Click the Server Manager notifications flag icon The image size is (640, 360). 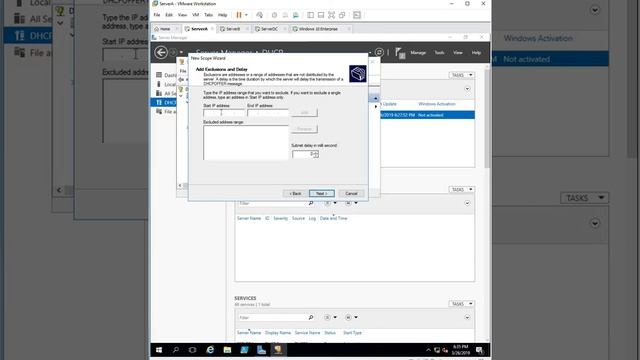point(400,53)
